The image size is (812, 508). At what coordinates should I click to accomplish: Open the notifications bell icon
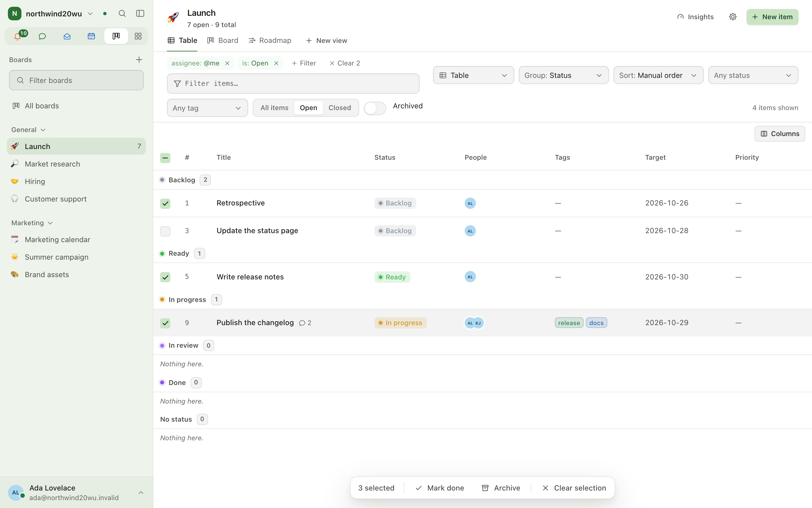(17, 36)
